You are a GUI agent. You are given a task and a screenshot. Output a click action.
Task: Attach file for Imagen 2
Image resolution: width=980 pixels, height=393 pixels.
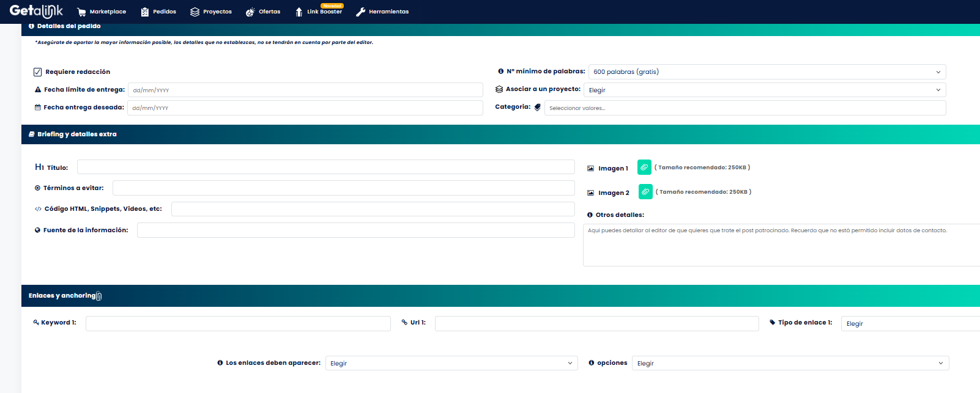click(x=645, y=192)
